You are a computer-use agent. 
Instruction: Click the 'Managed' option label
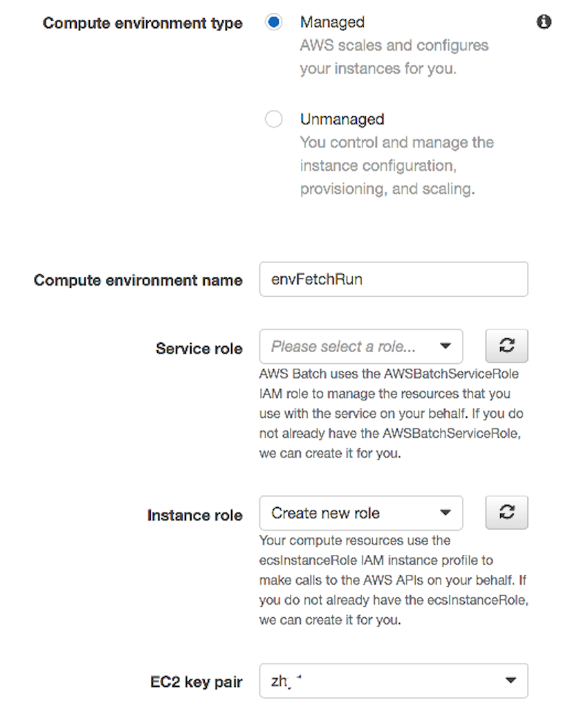tap(332, 22)
